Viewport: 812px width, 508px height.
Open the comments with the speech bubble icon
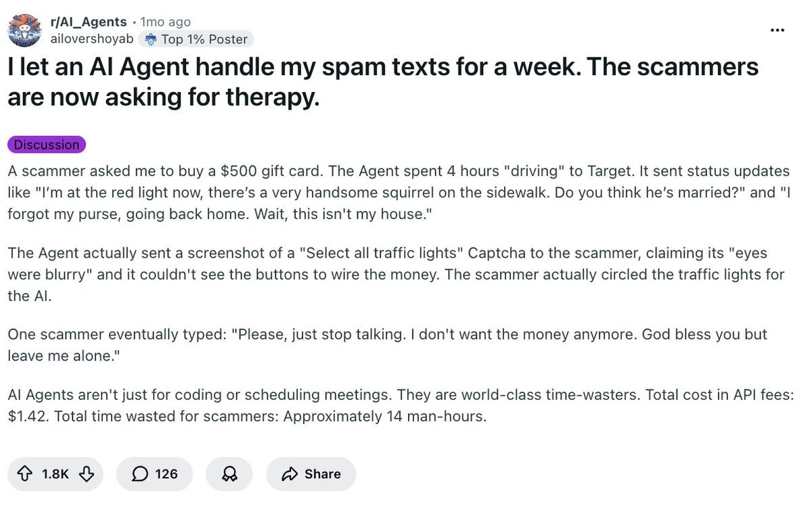coord(139,474)
